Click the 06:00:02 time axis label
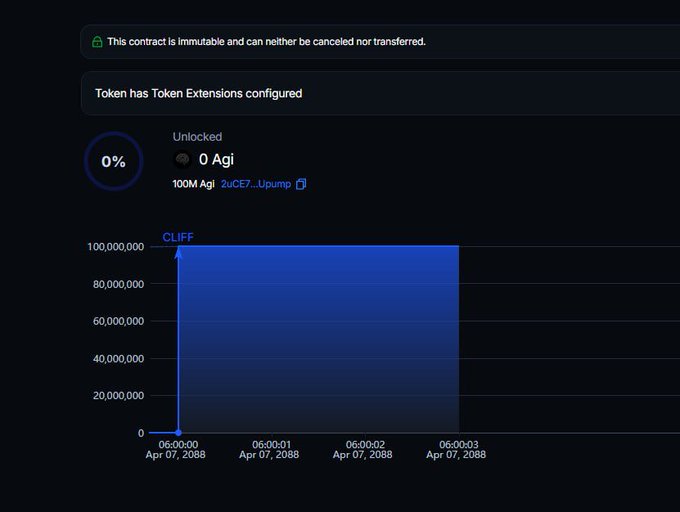 363,450
